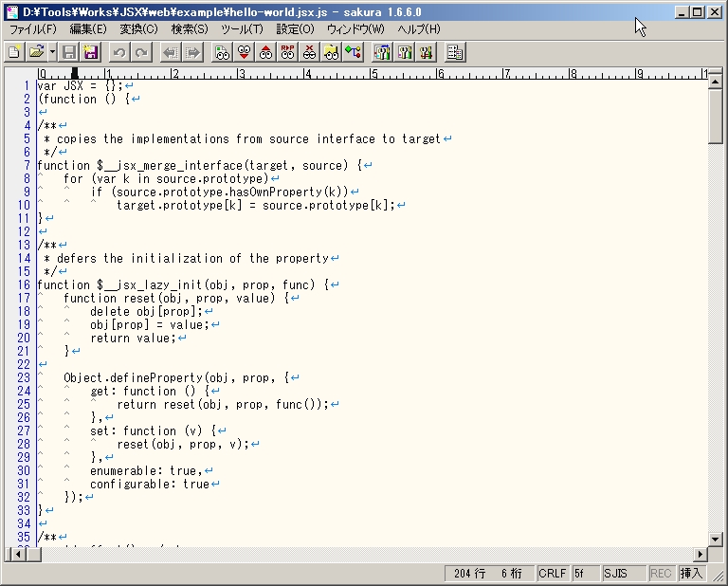Click the 5f character code status
Viewport: 728px width, 586px height.
[x=586, y=574]
